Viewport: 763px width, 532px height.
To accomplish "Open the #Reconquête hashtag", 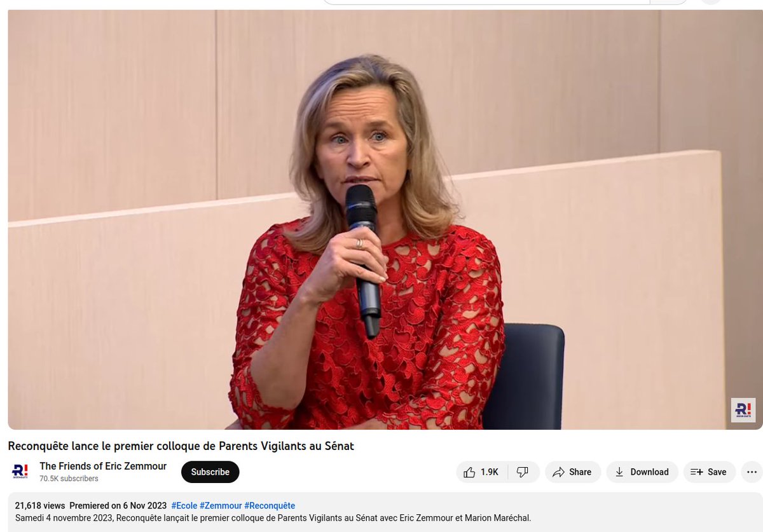I will click(270, 506).
